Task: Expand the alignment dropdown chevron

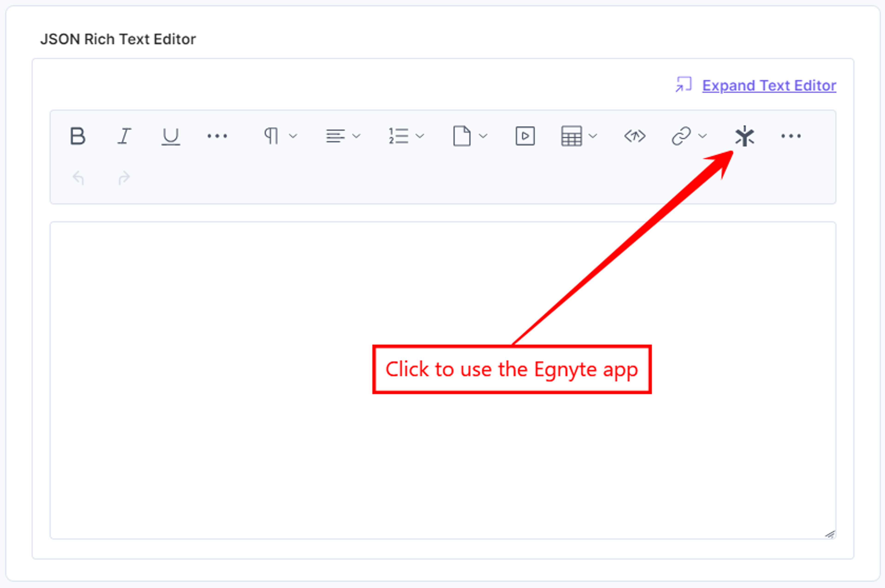Action: pyautogui.click(x=356, y=136)
